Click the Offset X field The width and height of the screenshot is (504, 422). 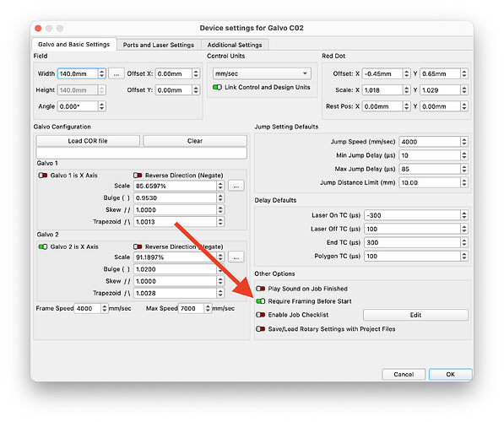click(x=174, y=73)
